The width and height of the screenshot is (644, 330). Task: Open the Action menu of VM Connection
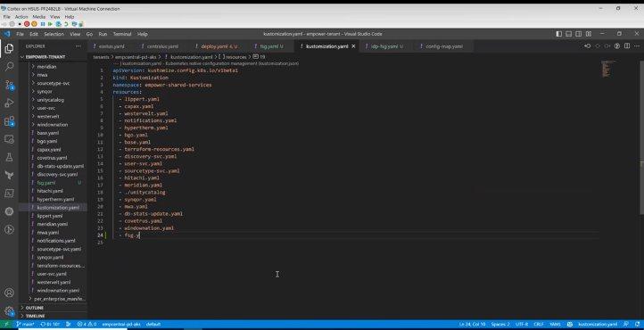point(21,17)
